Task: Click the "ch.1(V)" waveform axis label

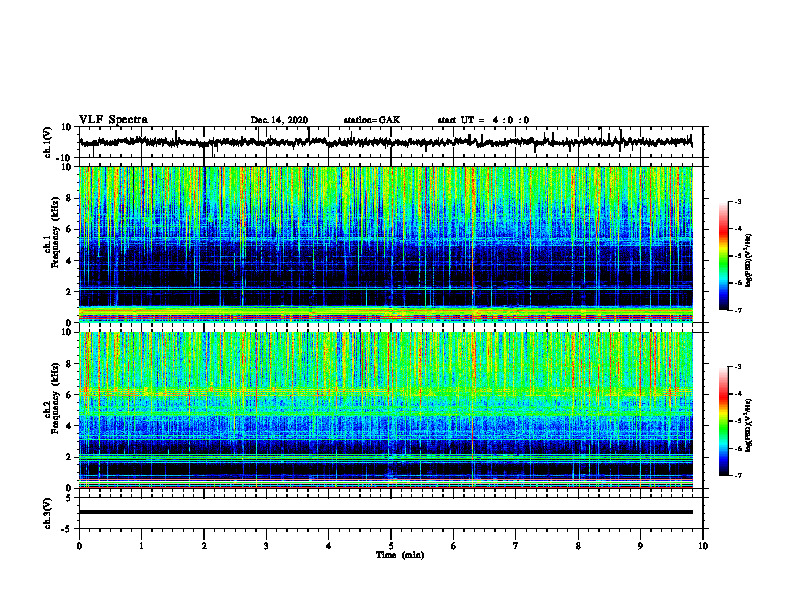Action: pyautogui.click(x=48, y=142)
